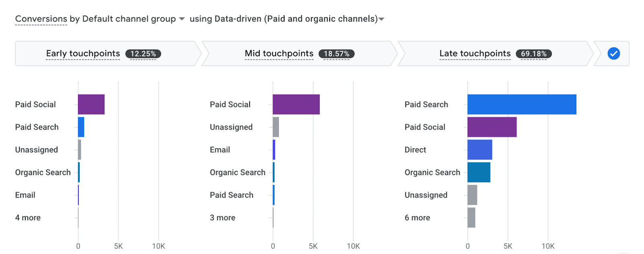Click "6 more" under Late touchpoints
The width and height of the screenshot is (644, 254).
(x=417, y=218)
